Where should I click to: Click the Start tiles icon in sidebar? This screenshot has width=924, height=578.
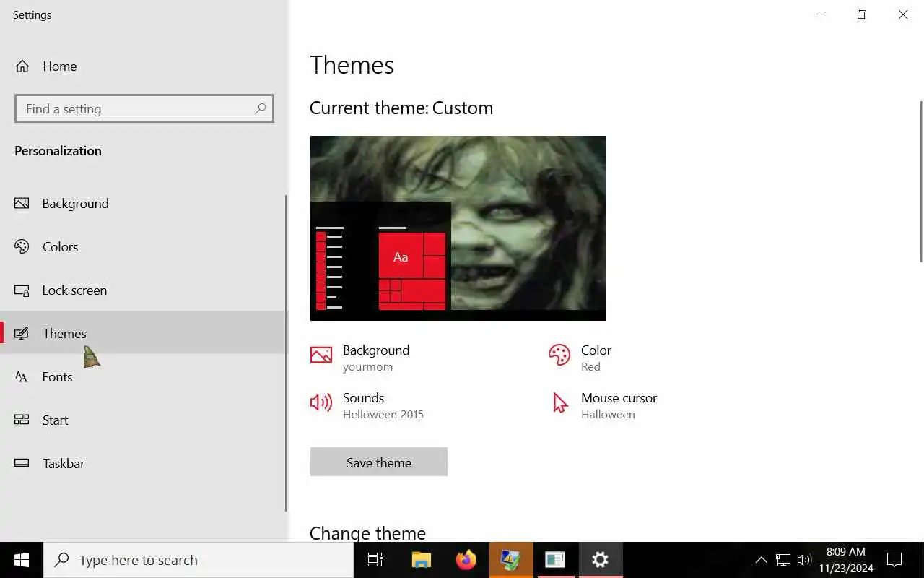(22, 420)
